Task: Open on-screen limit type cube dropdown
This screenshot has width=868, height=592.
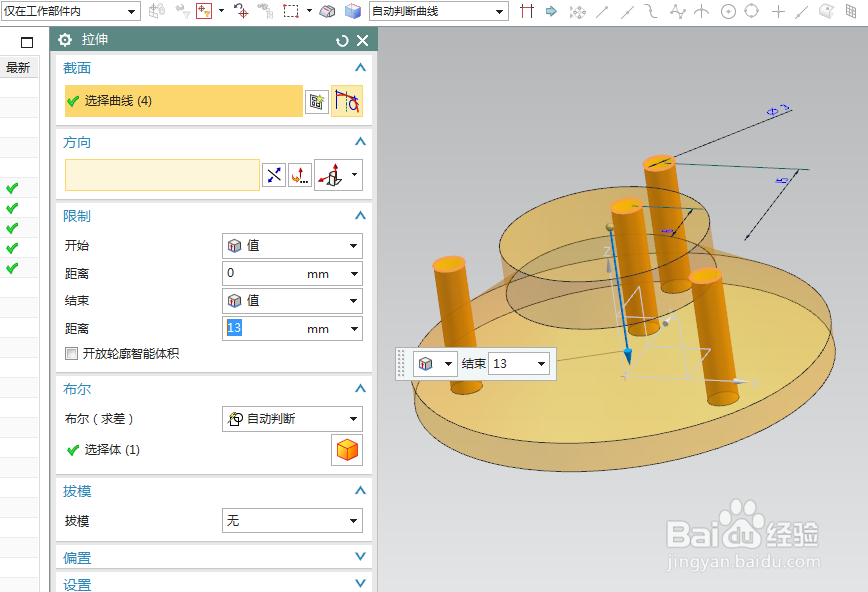Action: pyautogui.click(x=435, y=364)
